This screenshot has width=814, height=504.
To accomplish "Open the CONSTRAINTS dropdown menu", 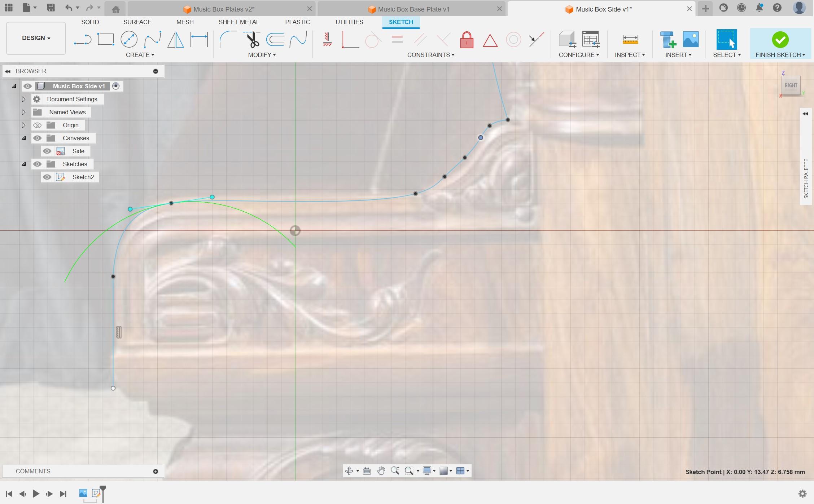I will (x=430, y=55).
